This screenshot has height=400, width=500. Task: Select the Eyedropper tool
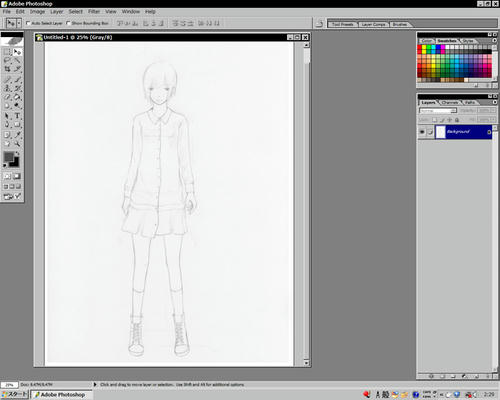coord(17,134)
